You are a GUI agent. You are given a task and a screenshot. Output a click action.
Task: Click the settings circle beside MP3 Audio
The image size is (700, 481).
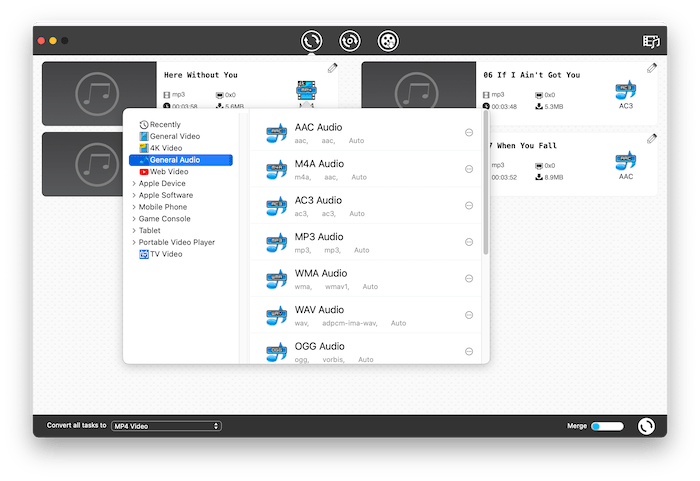pos(470,242)
